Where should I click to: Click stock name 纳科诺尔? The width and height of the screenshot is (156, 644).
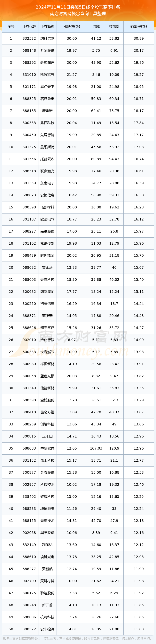[x=47, y=38]
